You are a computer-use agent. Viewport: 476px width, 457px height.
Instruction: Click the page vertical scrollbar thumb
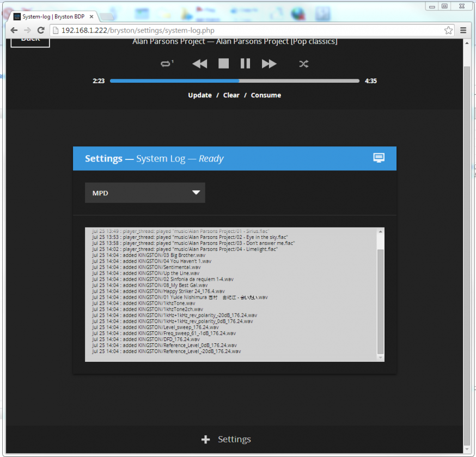pos(467,255)
